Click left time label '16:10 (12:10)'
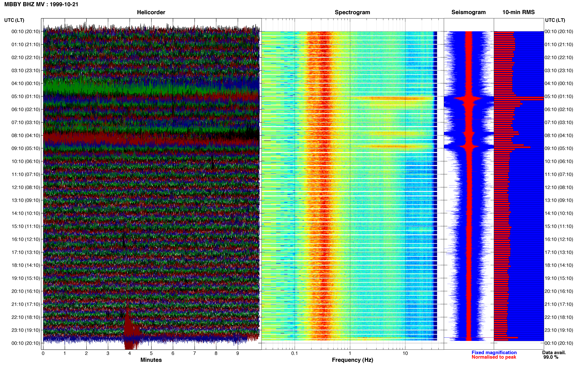This screenshot has height=368, width=588. coord(26,240)
